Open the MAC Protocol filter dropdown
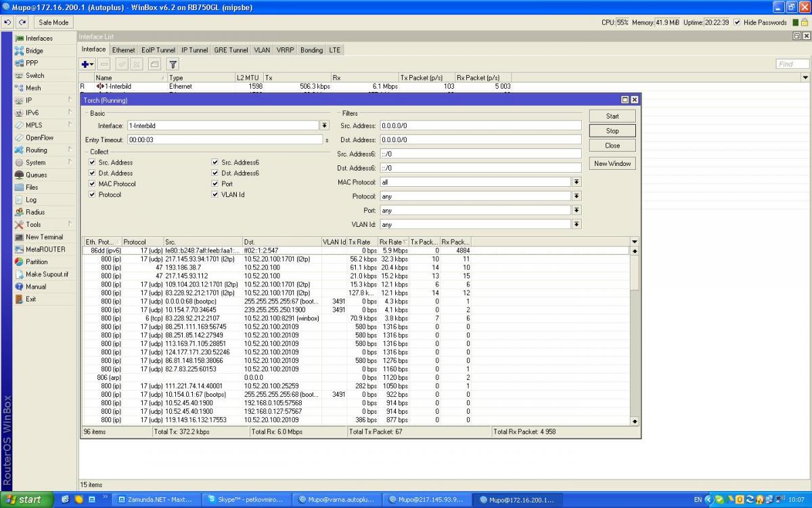This screenshot has width=812, height=508. [x=577, y=182]
